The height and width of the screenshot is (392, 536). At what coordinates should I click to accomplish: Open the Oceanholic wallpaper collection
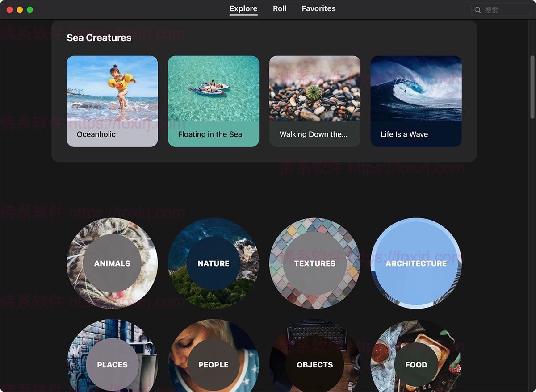112,101
